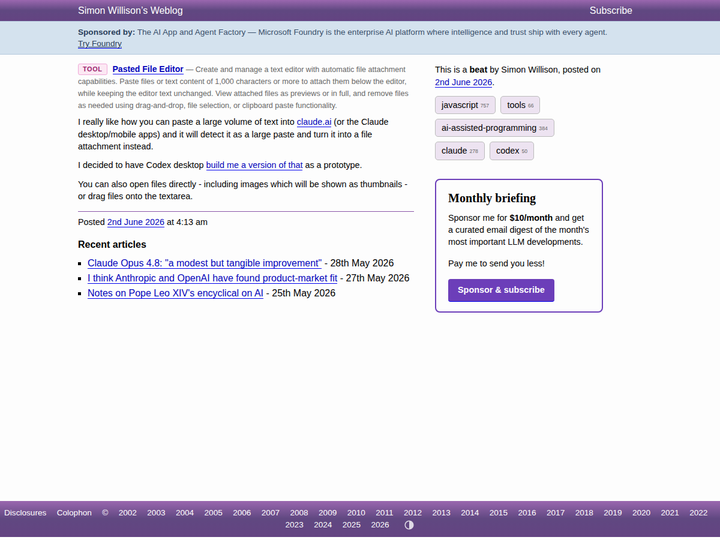The width and height of the screenshot is (720, 540).
Task: Click the '27th May 2026' article date
Action: pyautogui.click(x=377, y=278)
